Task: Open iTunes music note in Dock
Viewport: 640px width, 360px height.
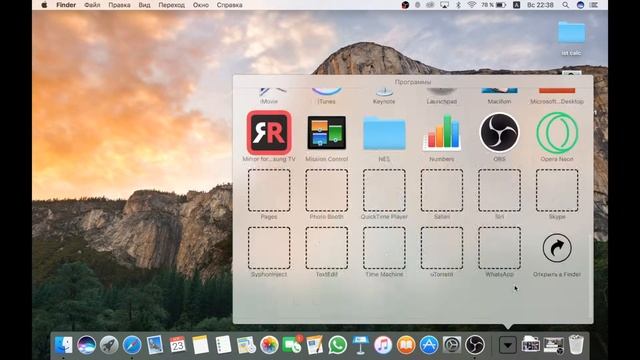Action: (x=383, y=345)
